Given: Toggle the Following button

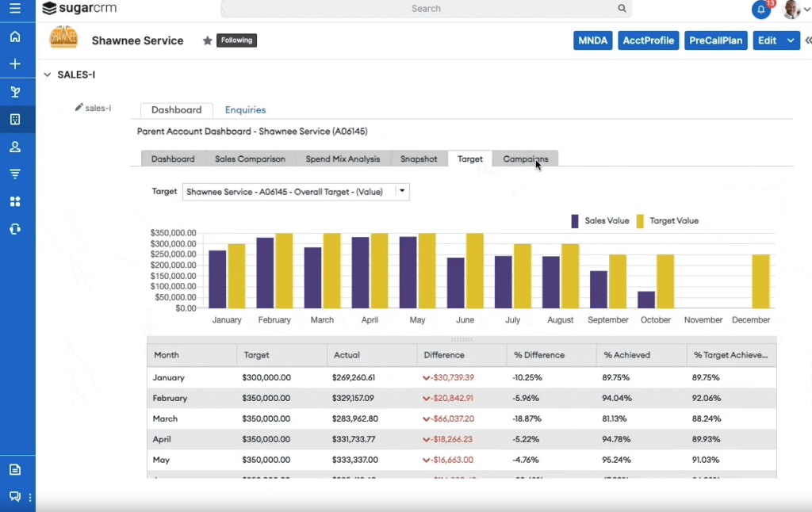Looking at the screenshot, I should click(x=236, y=40).
